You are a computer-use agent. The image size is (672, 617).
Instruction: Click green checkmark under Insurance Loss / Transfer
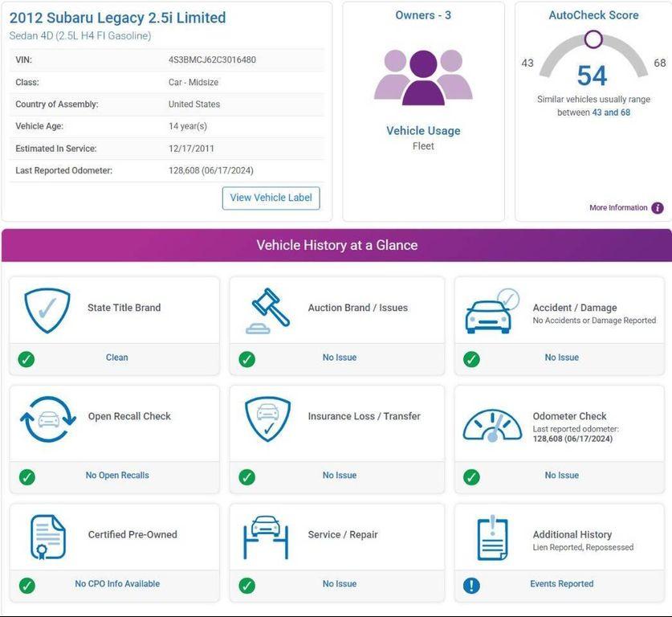coord(246,476)
